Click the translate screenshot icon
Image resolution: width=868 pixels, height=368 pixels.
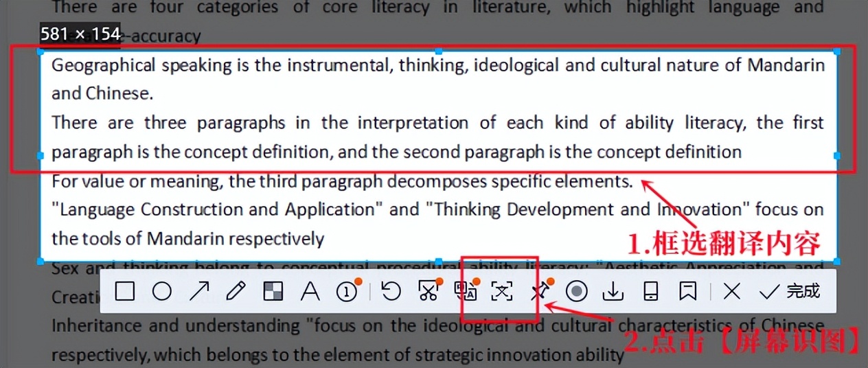point(466,292)
